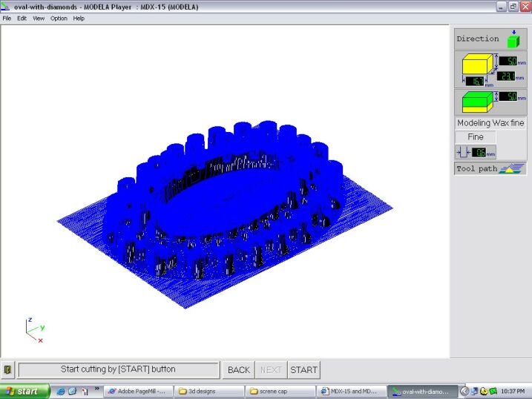
Task: Select the 0.6 mm tool diameter value
Action: point(479,152)
